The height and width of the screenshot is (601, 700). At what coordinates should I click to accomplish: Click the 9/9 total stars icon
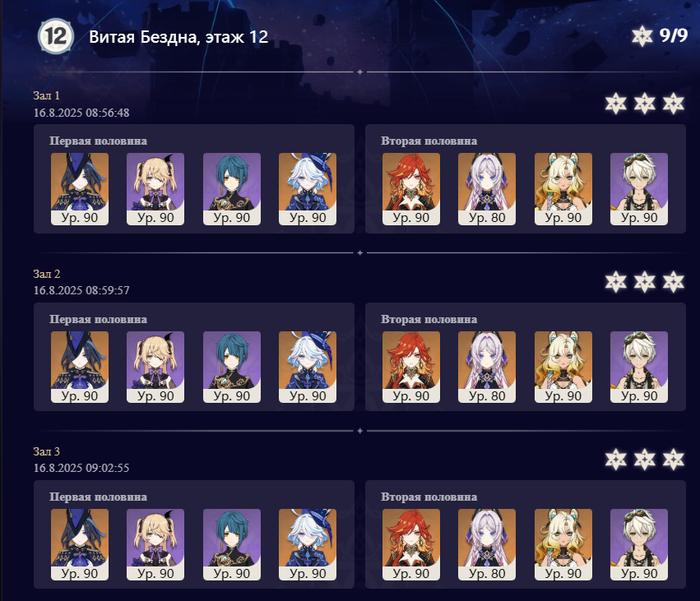642,35
